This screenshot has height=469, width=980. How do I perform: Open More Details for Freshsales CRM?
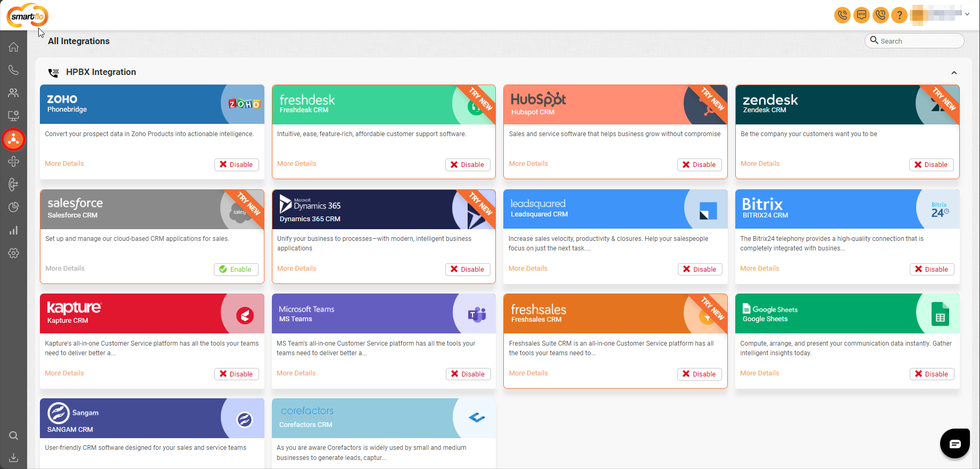[528, 373]
